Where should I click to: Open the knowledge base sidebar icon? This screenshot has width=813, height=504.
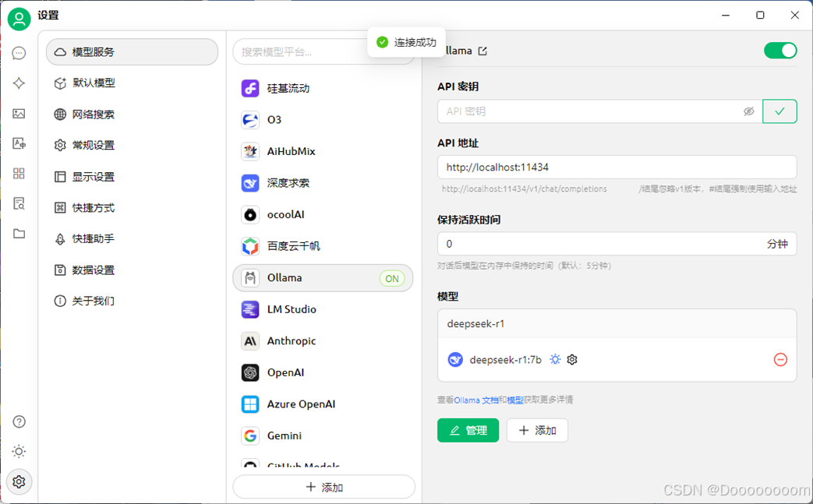(19, 203)
